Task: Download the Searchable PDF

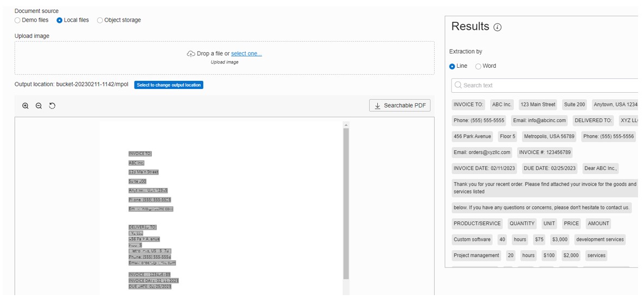Action: click(x=400, y=106)
